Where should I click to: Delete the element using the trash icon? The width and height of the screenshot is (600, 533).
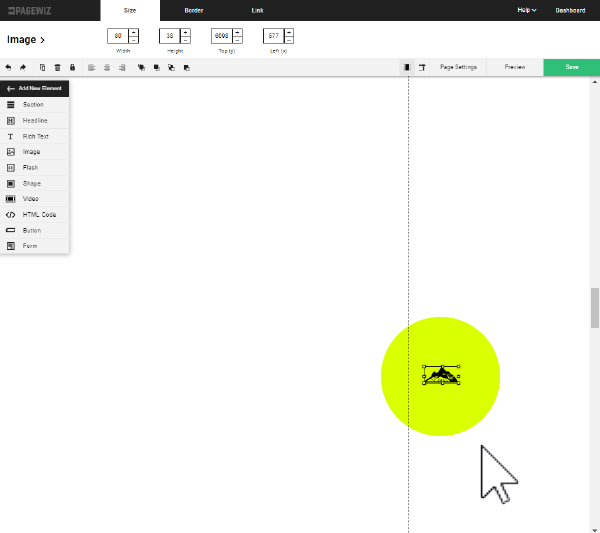click(57, 67)
